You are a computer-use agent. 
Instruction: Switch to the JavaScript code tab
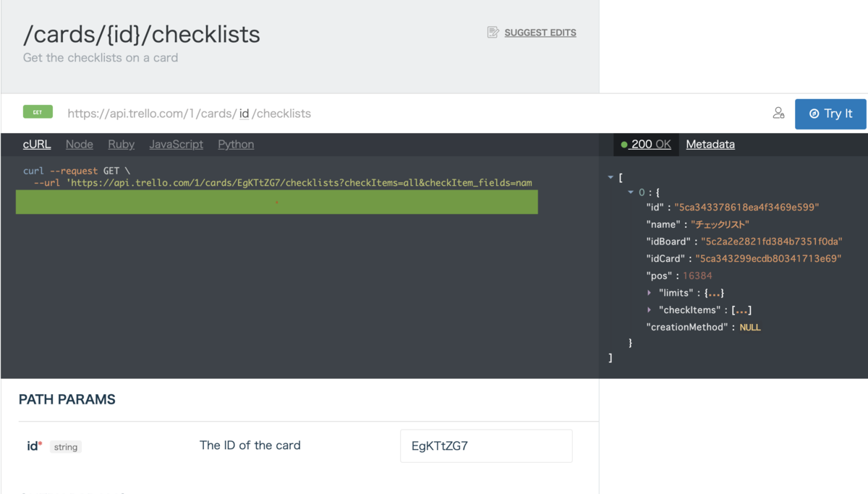coord(176,145)
